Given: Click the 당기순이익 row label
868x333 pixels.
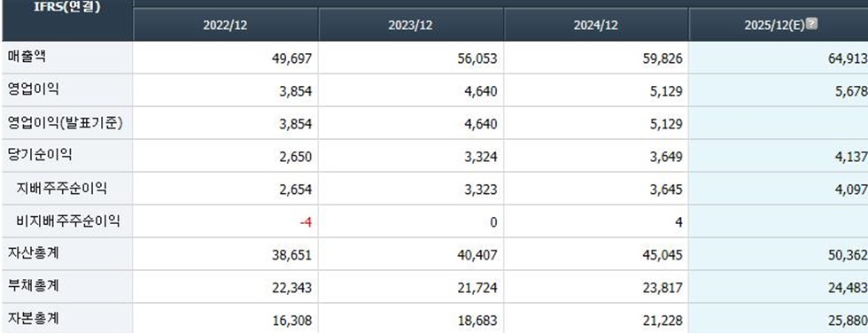Looking at the screenshot, I should [40, 154].
